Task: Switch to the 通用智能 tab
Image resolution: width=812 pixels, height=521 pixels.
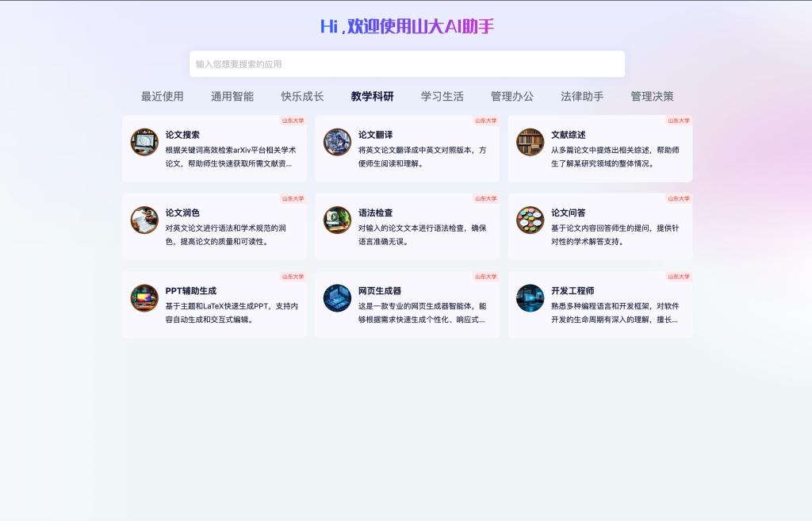Action: [232, 96]
